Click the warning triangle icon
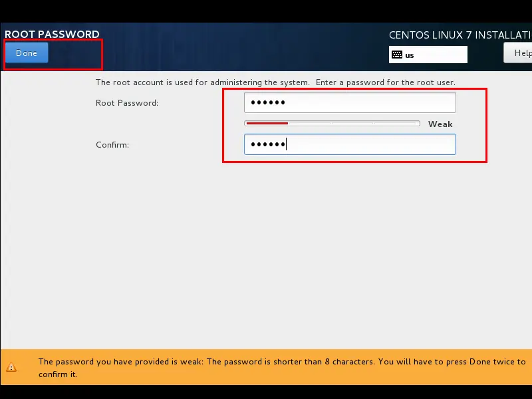The width and height of the screenshot is (532, 399). 11,367
